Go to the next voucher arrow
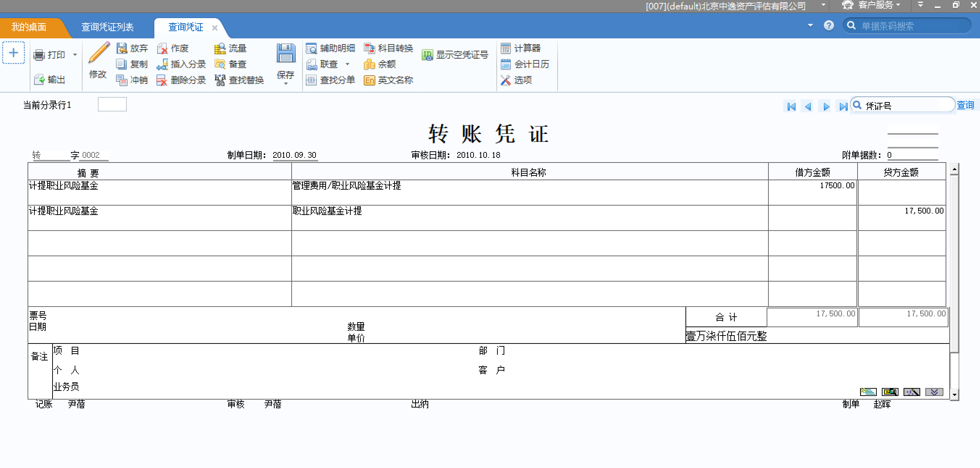Image resolution: width=980 pixels, height=468 pixels. pos(826,107)
